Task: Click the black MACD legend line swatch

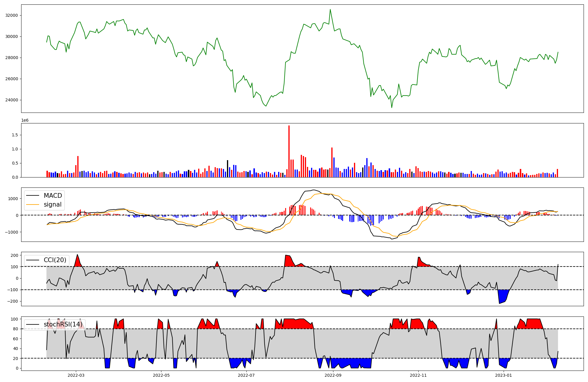Action: 33,196
